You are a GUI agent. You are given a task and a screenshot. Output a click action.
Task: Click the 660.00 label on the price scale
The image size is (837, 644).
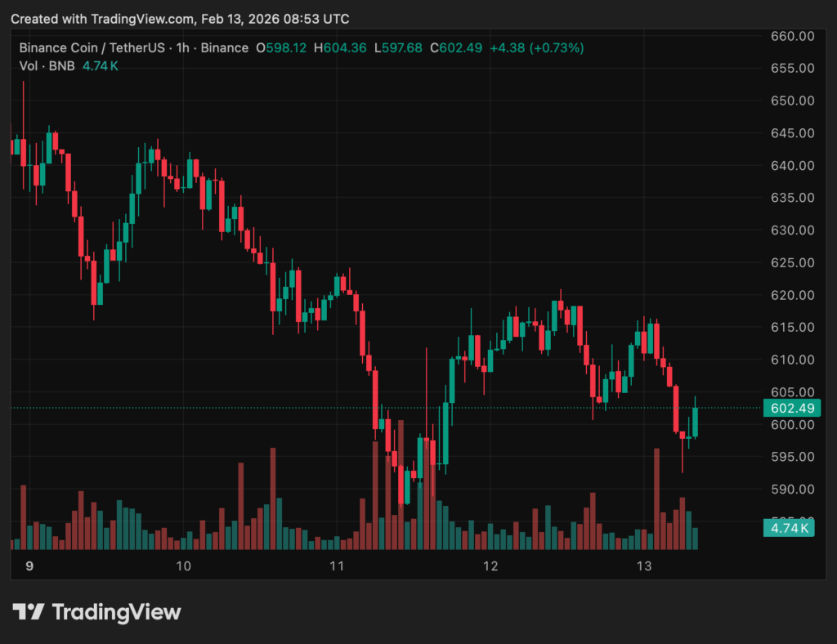pyautogui.click(x=792, y=36)
